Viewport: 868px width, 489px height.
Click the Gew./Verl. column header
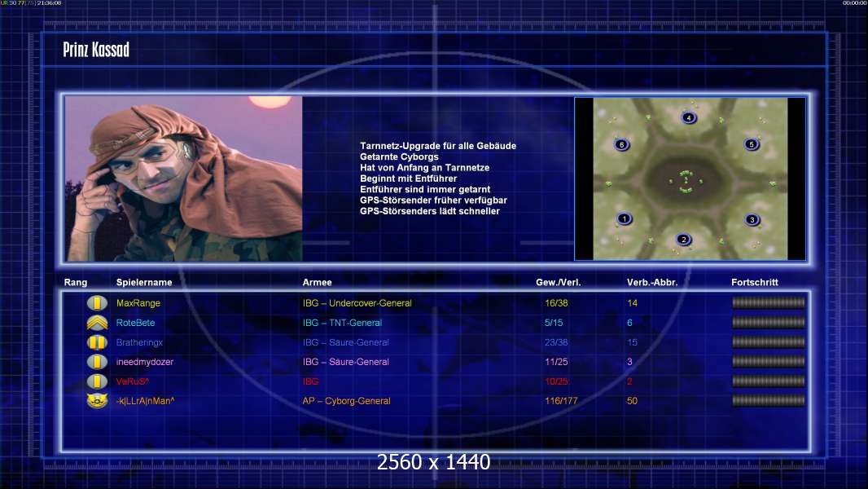click(558, 283)
